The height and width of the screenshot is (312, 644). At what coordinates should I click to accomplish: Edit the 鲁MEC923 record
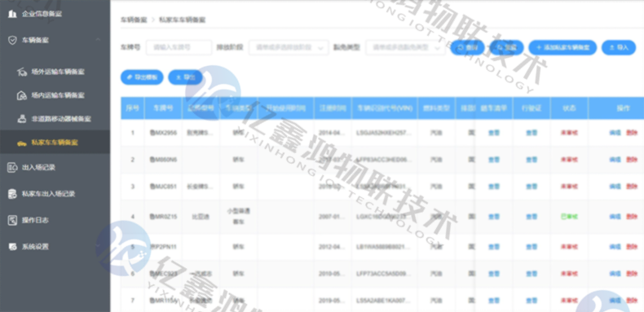click(615, 274)
